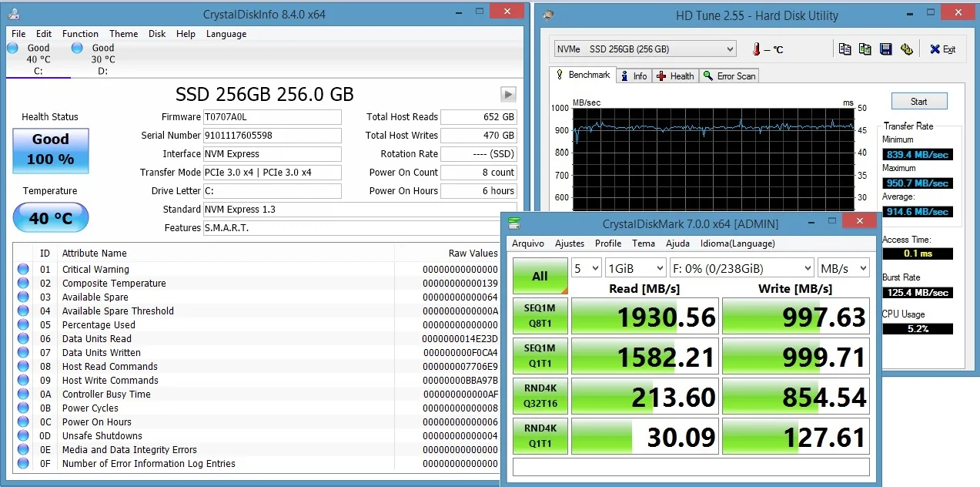Click the CrystalDiskMark bottom status text field

point(691,467)
